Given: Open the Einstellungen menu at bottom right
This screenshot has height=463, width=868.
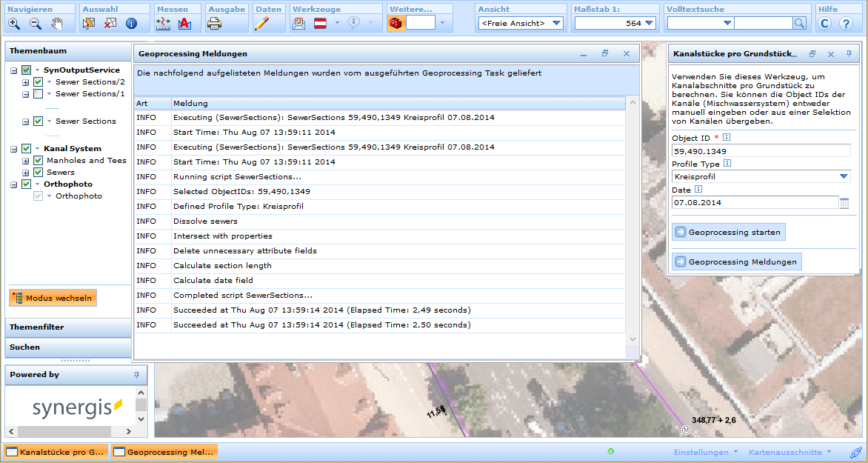Looking at the screenshot, I should [702, 451].
